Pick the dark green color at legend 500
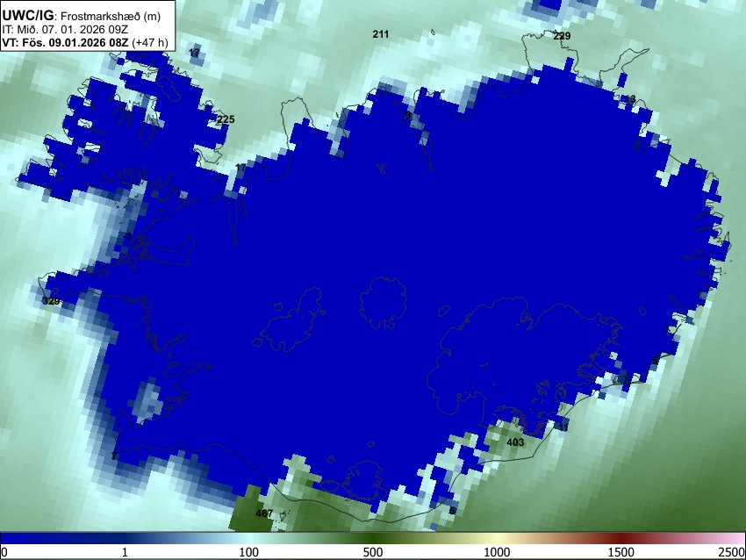Viewport: 746px width, 560px height. pos(372,538)
